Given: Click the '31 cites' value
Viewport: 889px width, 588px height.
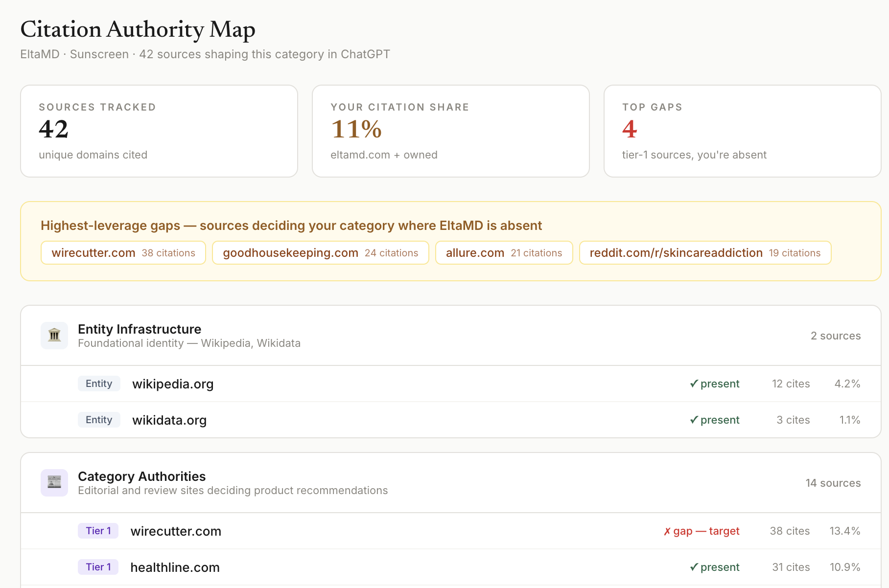Looking at the screenshot, I should click(x=791, y=567).
